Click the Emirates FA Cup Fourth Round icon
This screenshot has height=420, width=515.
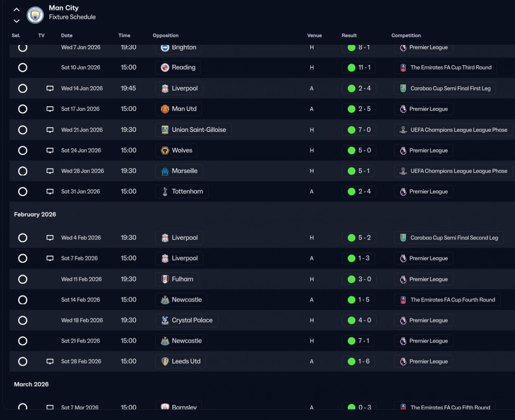click(x=403, y=300)
